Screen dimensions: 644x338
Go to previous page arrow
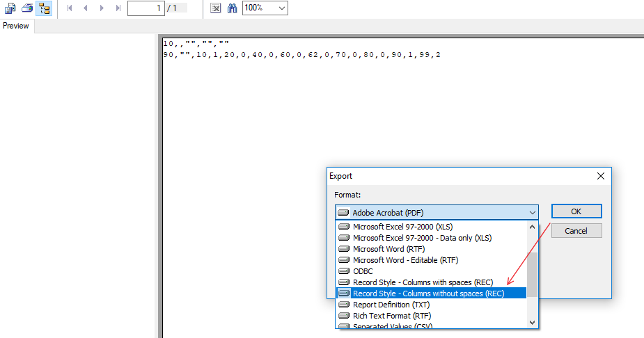(x=86, y=8)
